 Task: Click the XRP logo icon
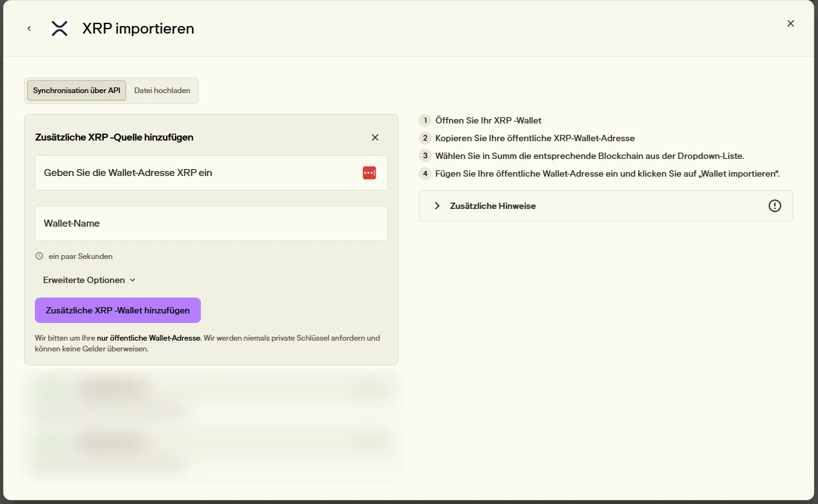coord(60,28)
